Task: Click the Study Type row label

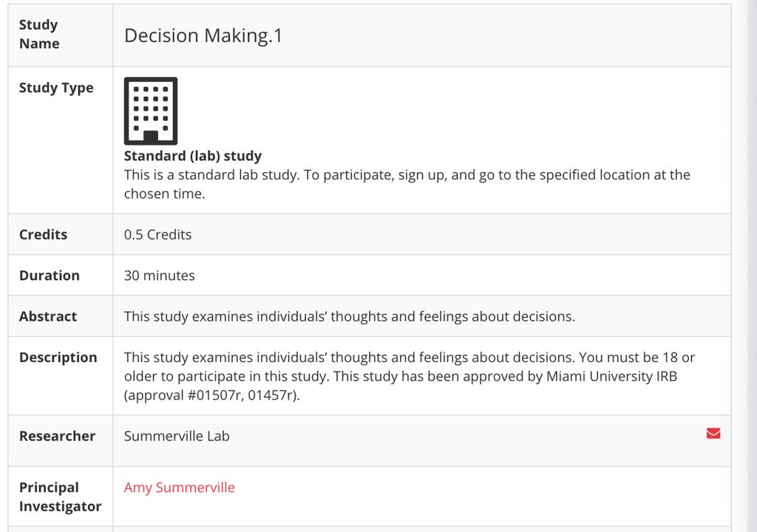Action: point(56,89)
